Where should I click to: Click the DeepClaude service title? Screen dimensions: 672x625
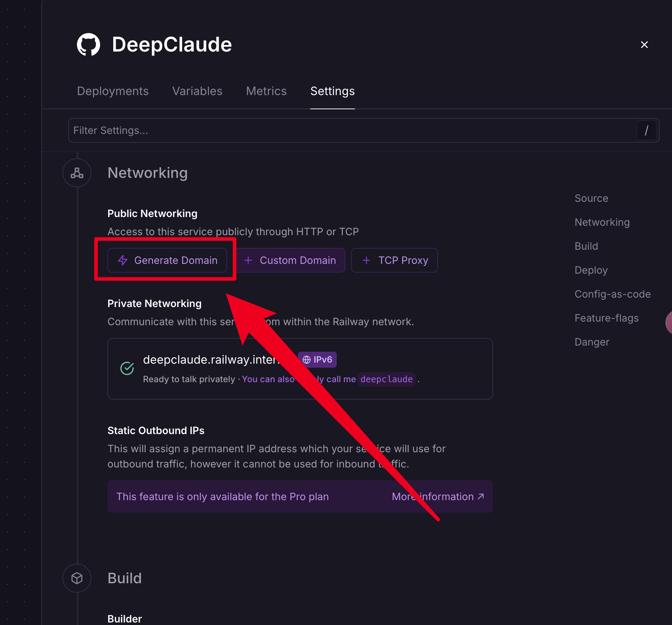[x=172, y=45]
